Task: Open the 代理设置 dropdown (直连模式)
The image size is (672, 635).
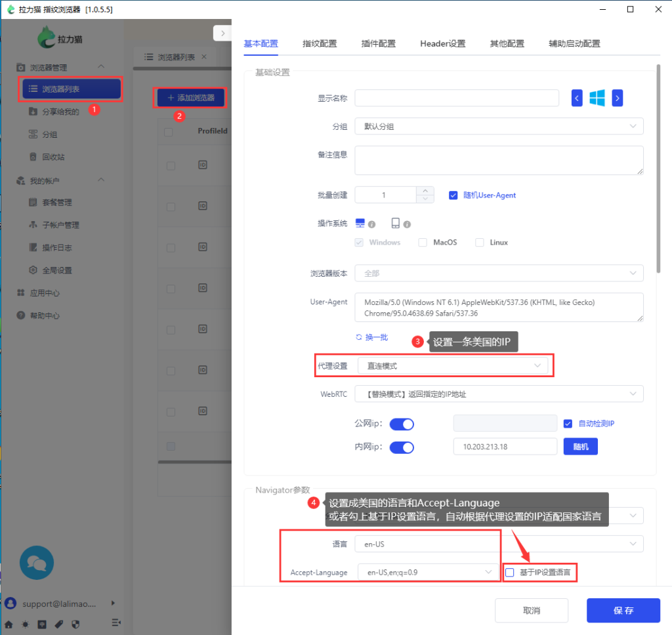Action: (453, 365)
